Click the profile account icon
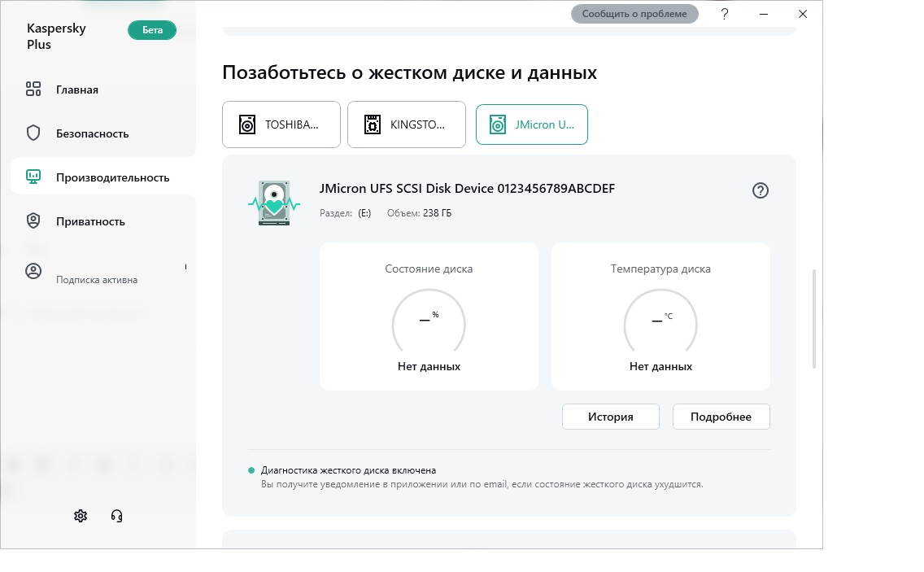This screenshot has width=924, height=572. point(33,271)
